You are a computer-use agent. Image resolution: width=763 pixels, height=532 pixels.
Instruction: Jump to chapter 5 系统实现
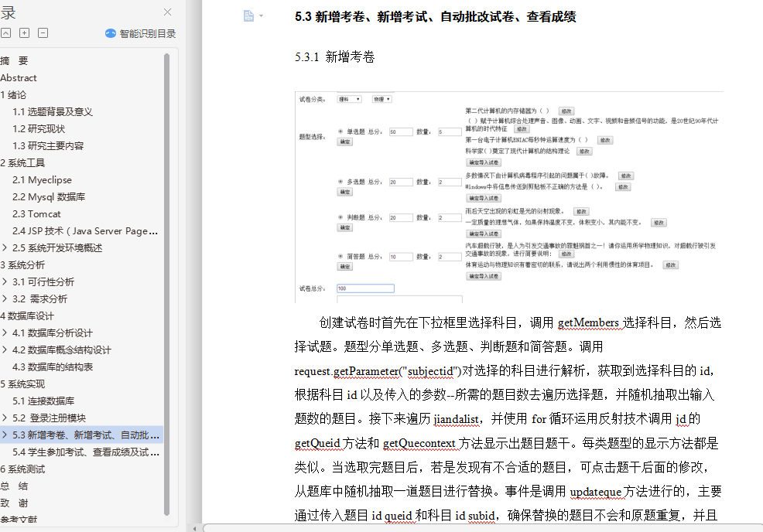(x=22, y=384)
